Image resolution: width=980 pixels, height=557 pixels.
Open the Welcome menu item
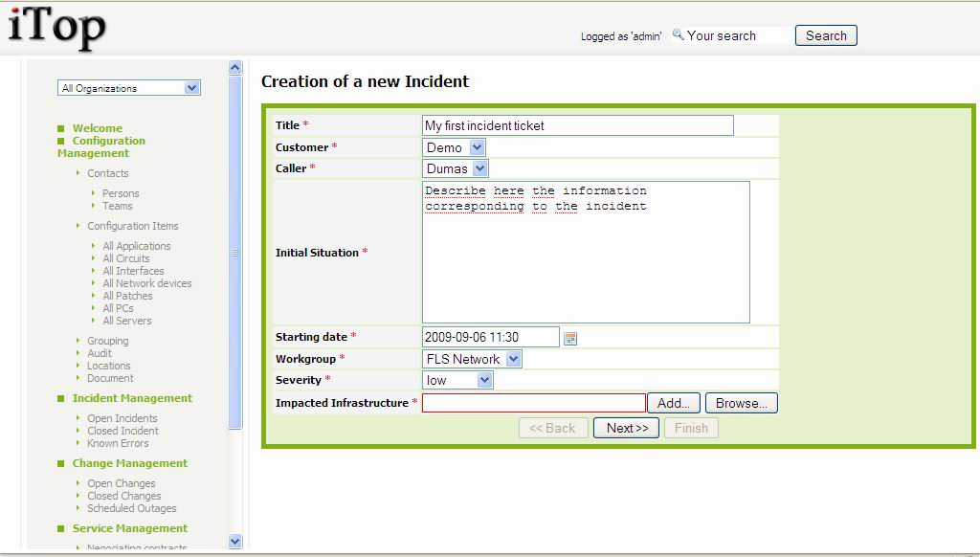point(98,128)
